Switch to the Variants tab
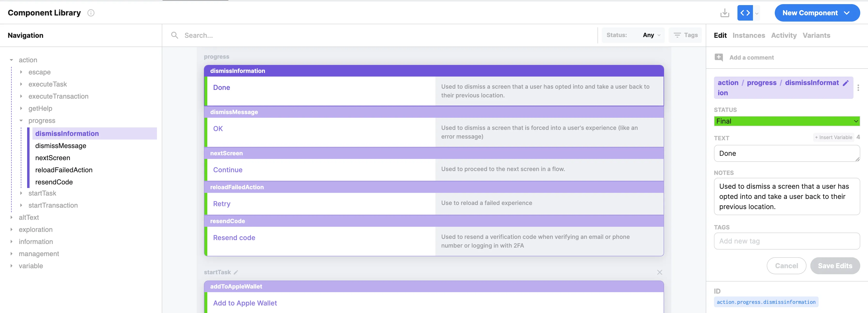Image resolution: width=868 pixels, height=313 pixels. [x=816, y=35]
